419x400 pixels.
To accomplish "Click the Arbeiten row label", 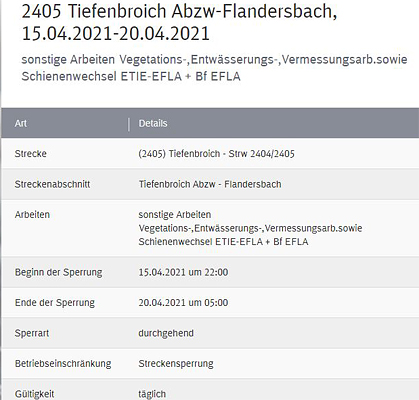I will [x=32, y=214].
